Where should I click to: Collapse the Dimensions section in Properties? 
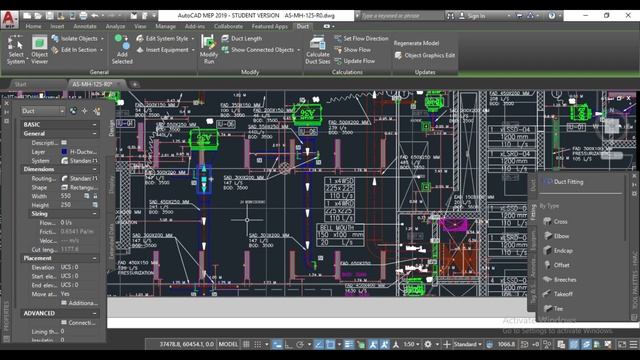[94, 169]
